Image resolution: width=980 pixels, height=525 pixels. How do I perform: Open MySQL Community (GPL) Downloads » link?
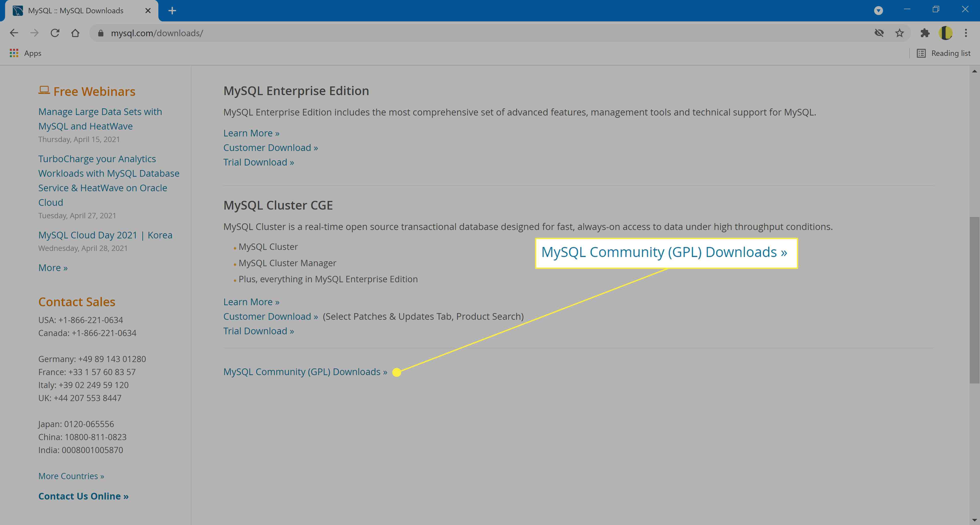tap(305, 372)
